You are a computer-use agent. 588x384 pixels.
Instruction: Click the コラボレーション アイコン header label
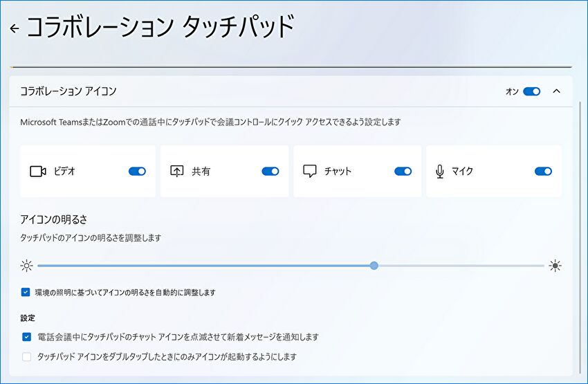68,91
